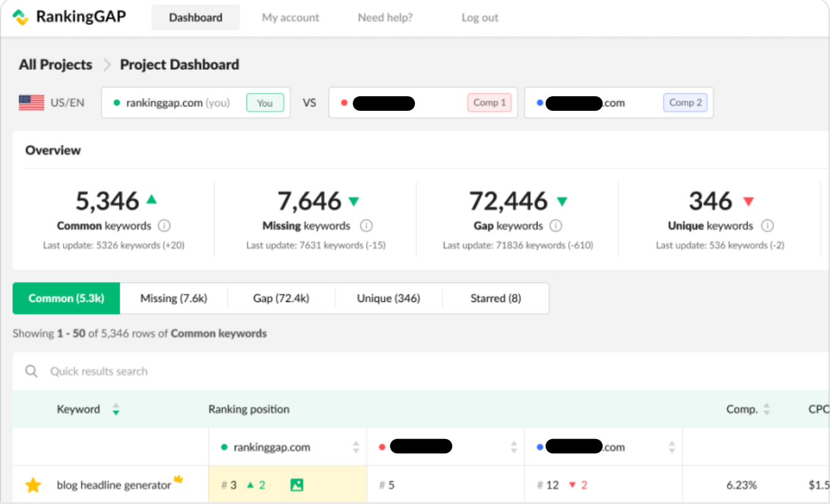The width and height of the screenshot is (830, 504).
Task: Click Project Dashboard breadcrumb
Action: (x=180, y=64)
